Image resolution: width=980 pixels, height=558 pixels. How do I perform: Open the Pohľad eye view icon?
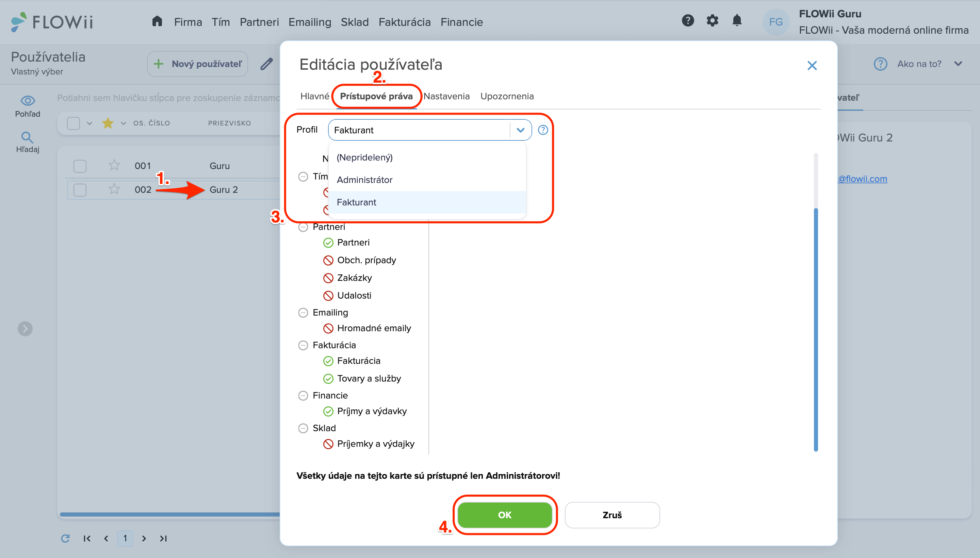(x=28, y=101)
